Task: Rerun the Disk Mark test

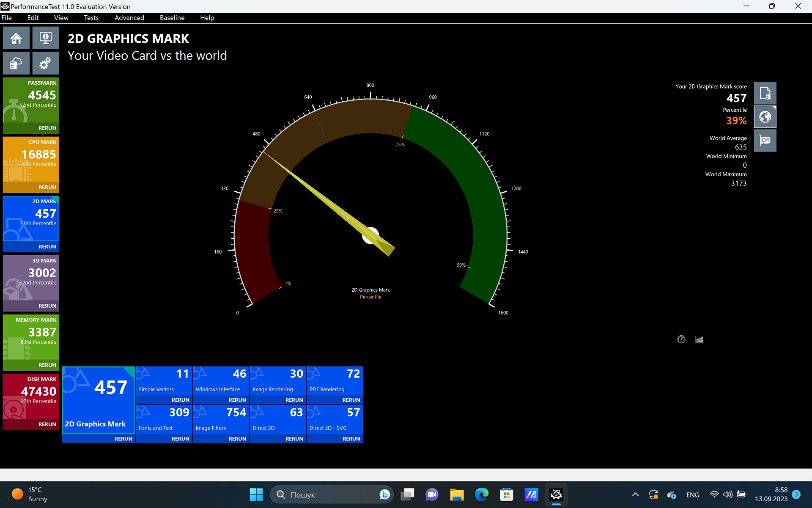Action: pyautogui.click(x=47, y=424)
